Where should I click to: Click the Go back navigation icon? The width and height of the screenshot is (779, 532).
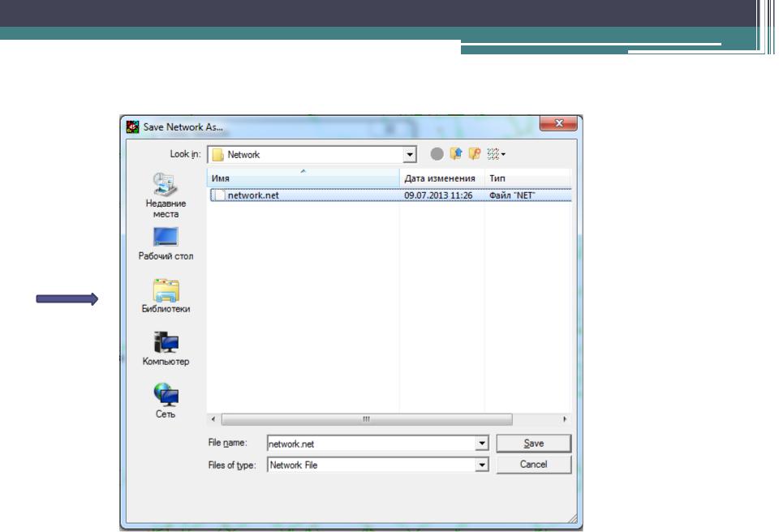pyautogui.click(x=437, y=154)
